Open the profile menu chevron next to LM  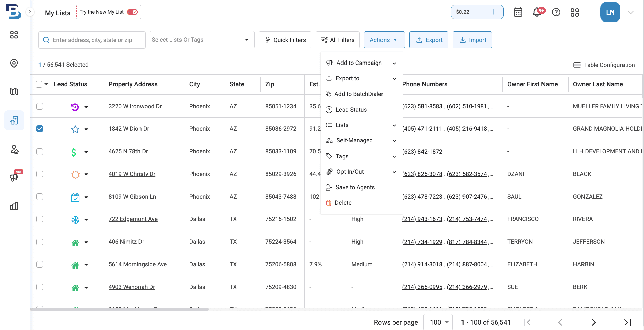click(x=631, y=12)
